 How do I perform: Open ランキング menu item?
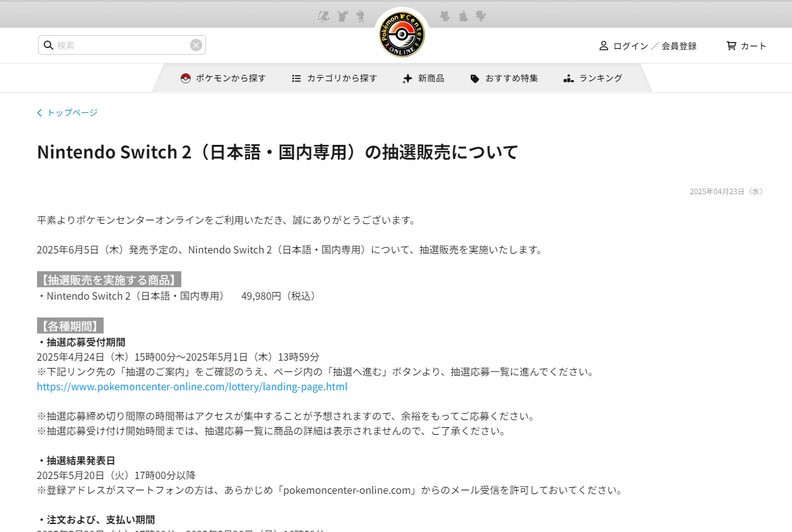[601, 78]
